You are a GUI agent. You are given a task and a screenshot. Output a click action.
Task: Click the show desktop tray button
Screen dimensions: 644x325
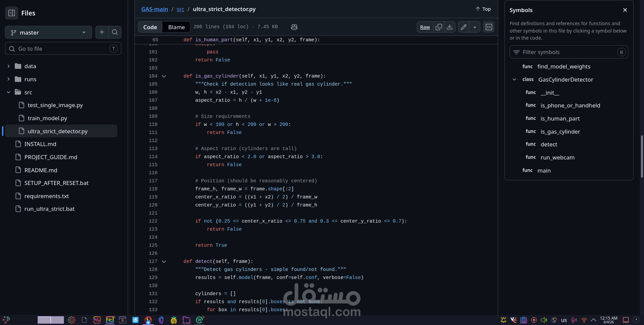[626, 320]
